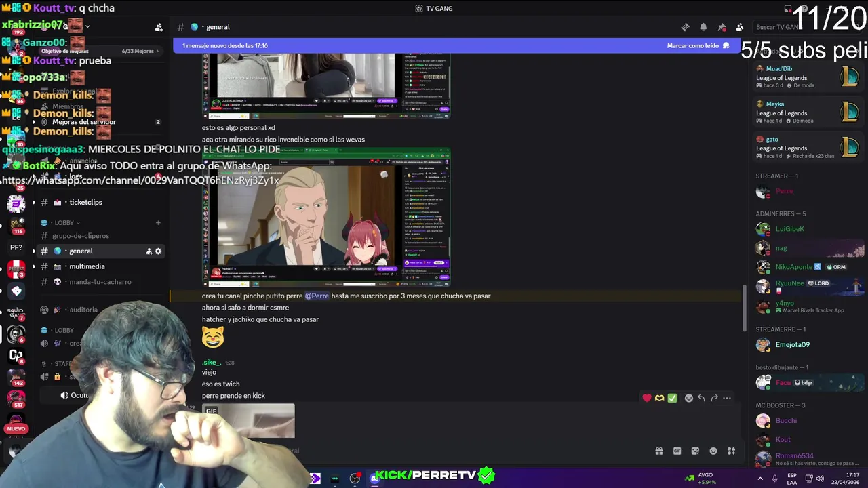Show hidden system tray icons chevron
The height and width of the screenshot is (488, 868).
(x=760, y=479)
